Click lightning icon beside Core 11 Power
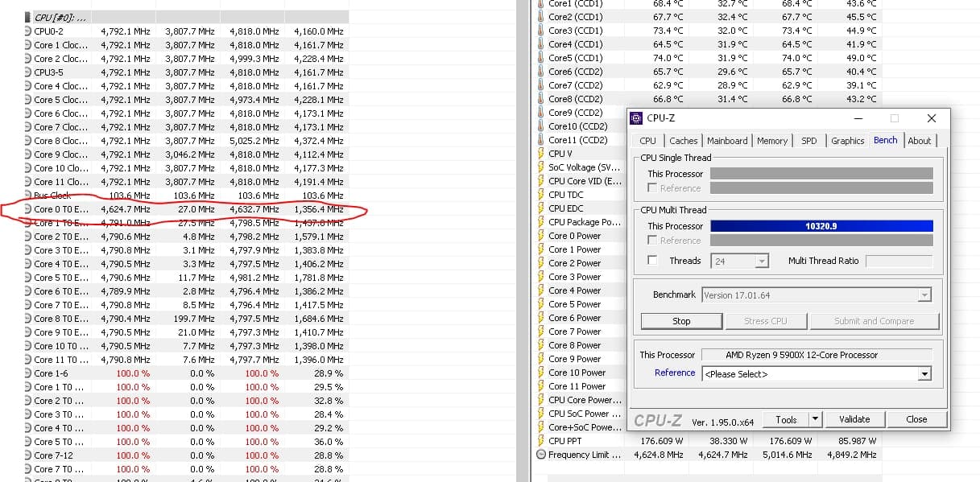 click(x=541, y=386)
